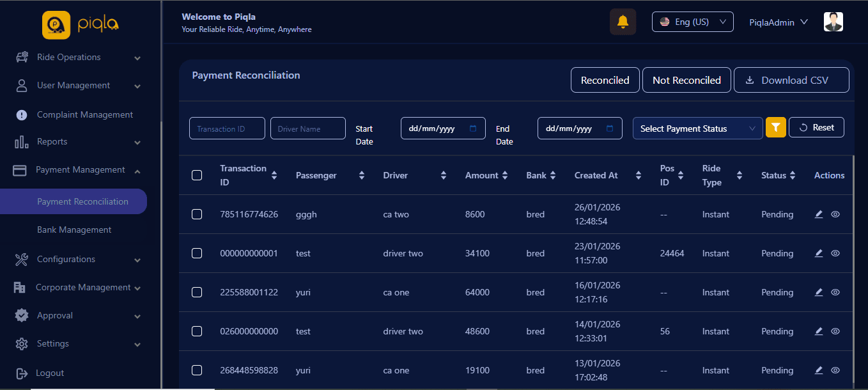
Task: Expand Configurations chevron
Action: click(x=137, y=260)
